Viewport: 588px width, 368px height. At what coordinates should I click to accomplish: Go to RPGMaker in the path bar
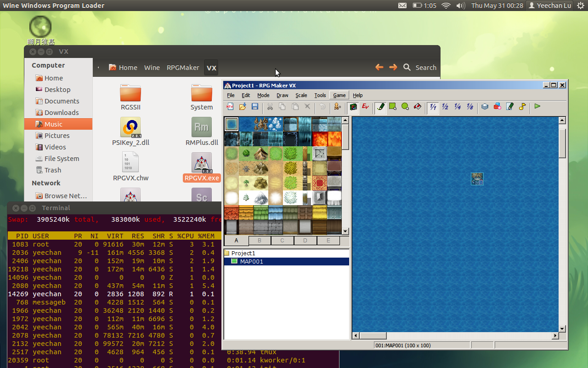(x=183, y=68)
